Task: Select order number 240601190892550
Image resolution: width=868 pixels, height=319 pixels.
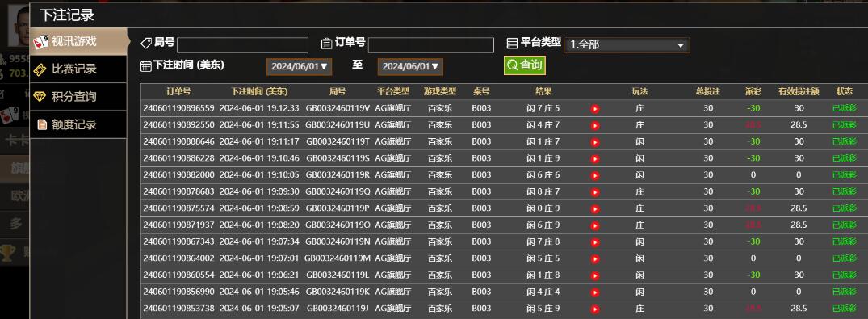Action: [x=178, y=124]
